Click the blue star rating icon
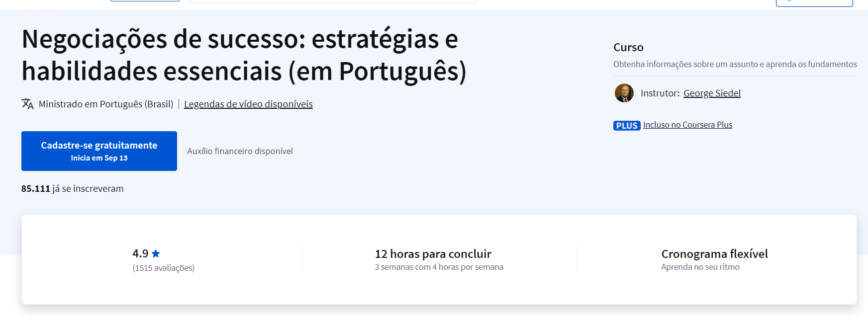The height and width of the screenshot is (321, 868). (156, 253)
